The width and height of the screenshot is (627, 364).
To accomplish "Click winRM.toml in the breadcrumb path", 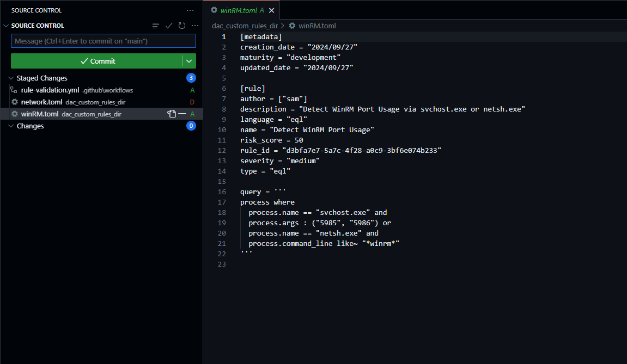I will (317, 26).
